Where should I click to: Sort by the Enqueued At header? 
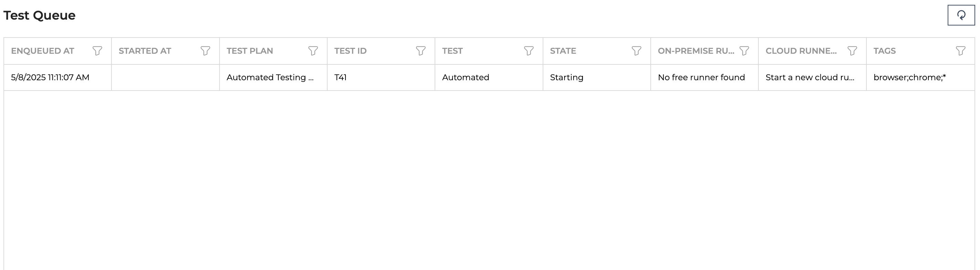click(43, 51)
